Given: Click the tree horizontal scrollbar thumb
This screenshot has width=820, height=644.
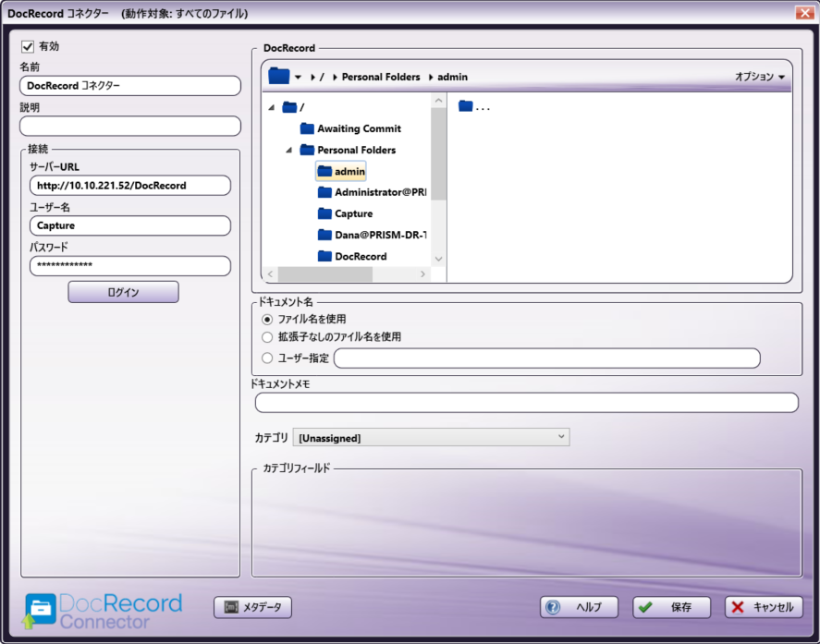Looking at the screenshot, I should (x=324, y=273).
